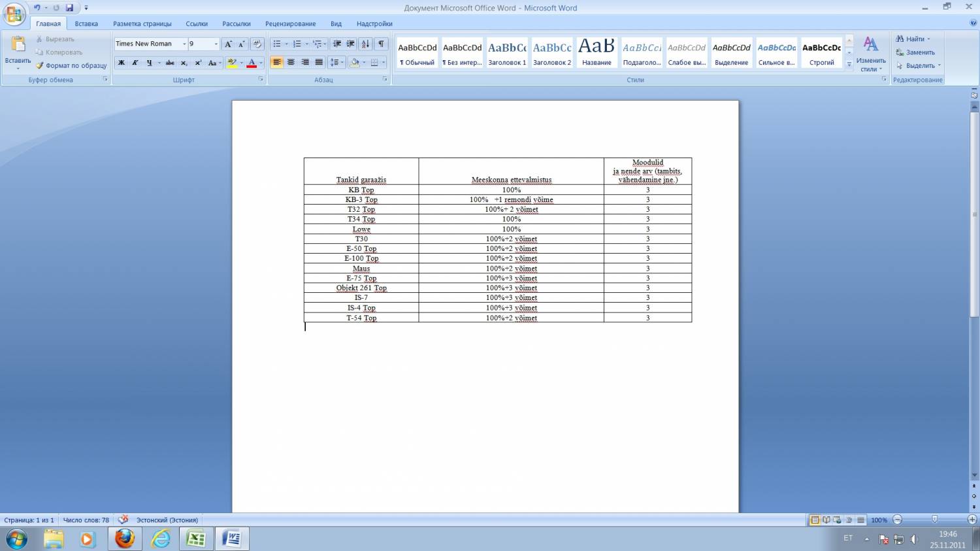980x551 pixels.
Task: Click the Clear Formatting icon
Action: click(x=257, y=44)
